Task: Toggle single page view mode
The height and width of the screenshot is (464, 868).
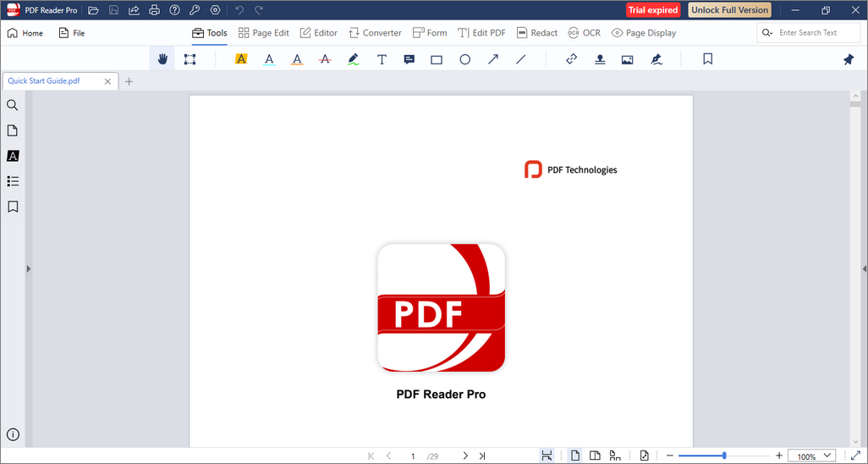Action: [x=576, y=456]
